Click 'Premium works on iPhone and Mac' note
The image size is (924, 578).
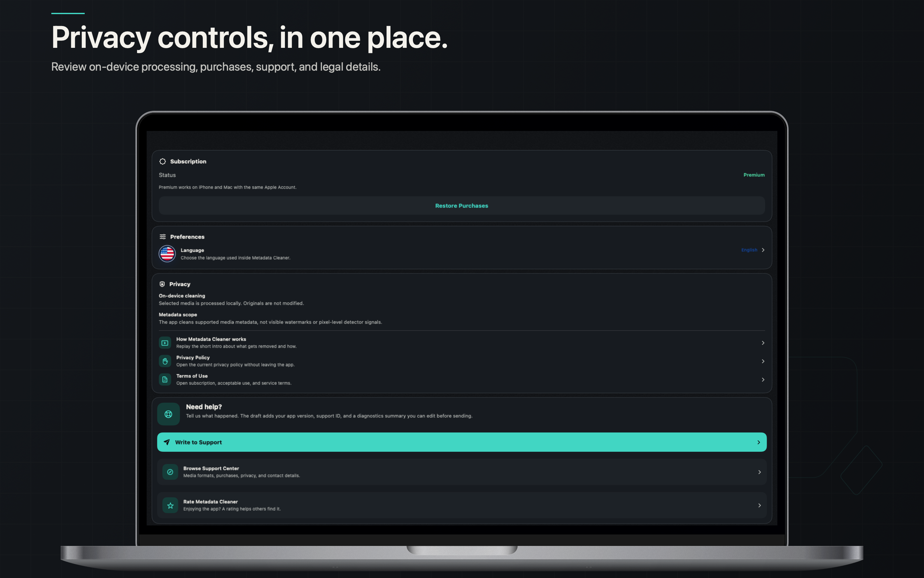click(x=227, y=187)
